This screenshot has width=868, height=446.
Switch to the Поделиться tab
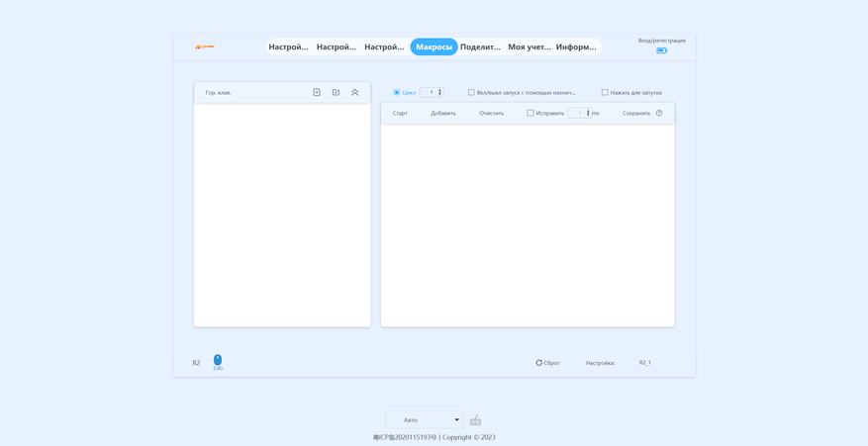click(480, 47)
